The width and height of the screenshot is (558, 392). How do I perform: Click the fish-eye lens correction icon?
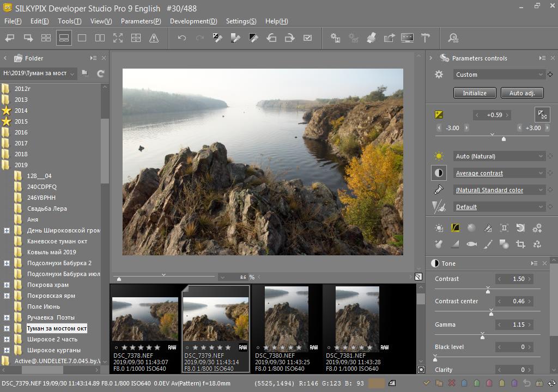(471, 244)
